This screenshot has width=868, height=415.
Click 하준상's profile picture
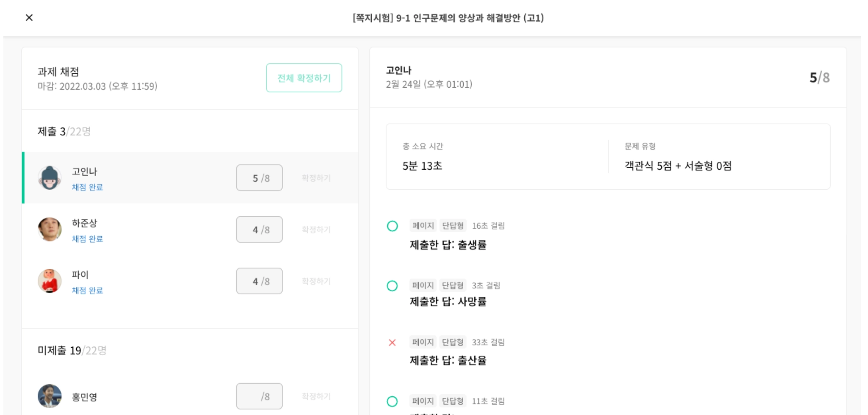pos(50,230)
